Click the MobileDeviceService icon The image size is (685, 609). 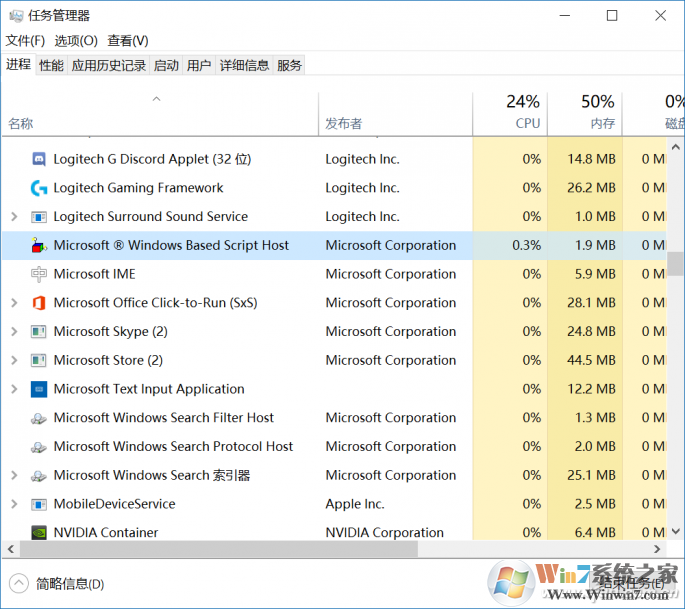[39, 504]
